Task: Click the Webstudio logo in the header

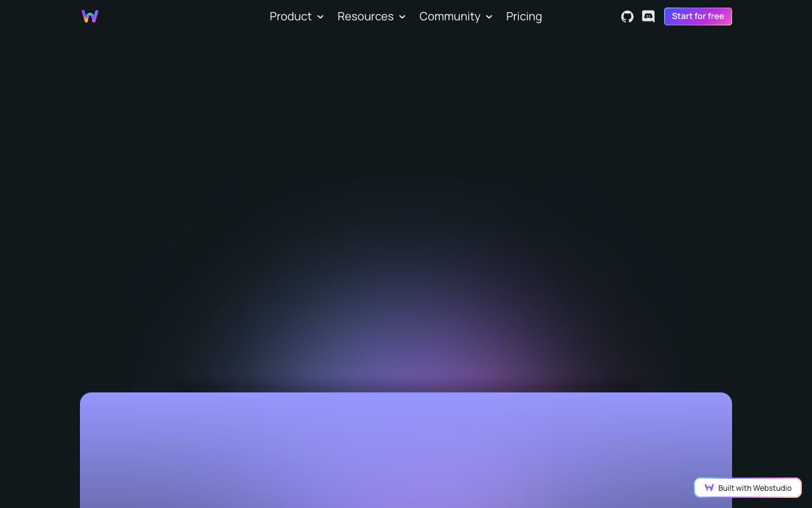Action: click(90, 17)
